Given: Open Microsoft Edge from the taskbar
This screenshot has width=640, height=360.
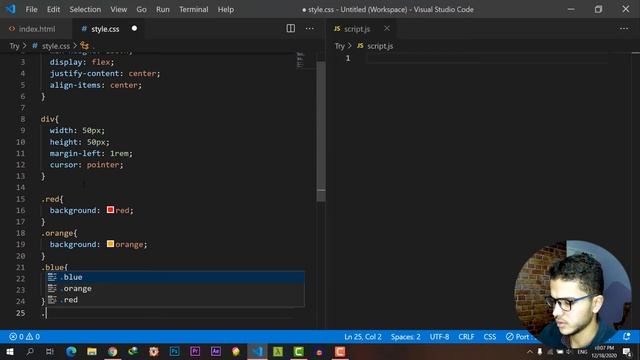Looking at the screenshot, I should 71,351.
